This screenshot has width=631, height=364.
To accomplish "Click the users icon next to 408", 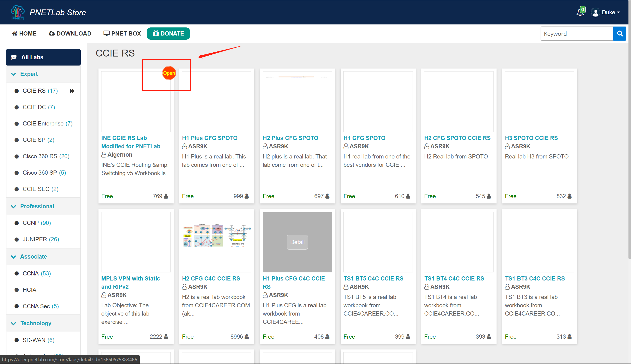I will point(327,337).
